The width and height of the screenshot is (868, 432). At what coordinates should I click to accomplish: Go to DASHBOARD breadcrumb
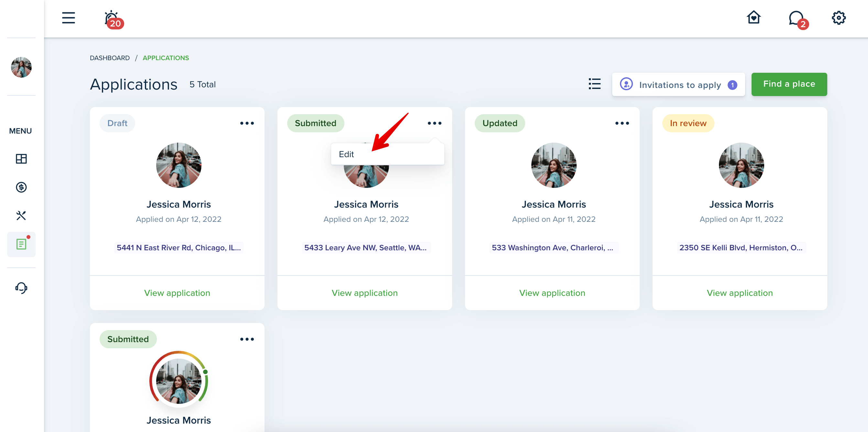[x=110, y=58]
